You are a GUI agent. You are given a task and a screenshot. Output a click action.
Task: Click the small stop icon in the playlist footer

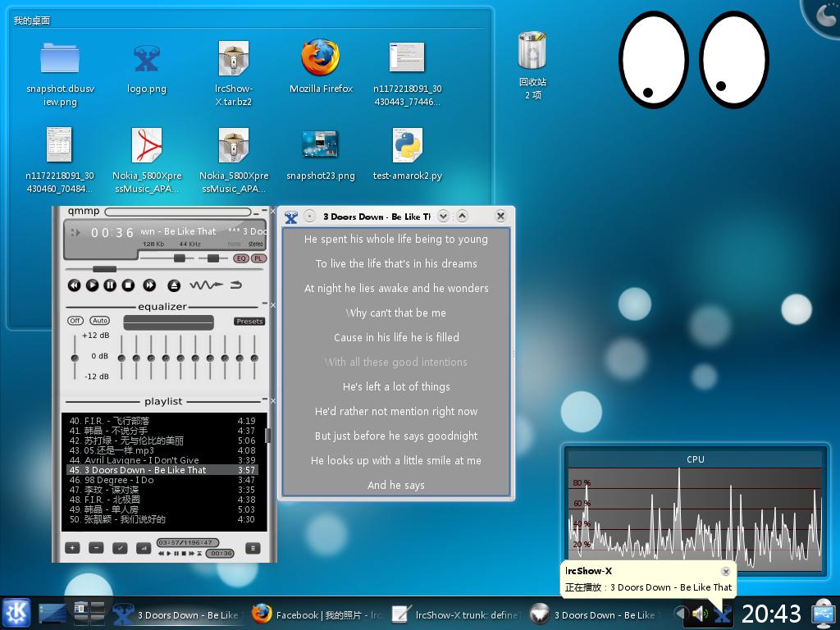(184, 554)
